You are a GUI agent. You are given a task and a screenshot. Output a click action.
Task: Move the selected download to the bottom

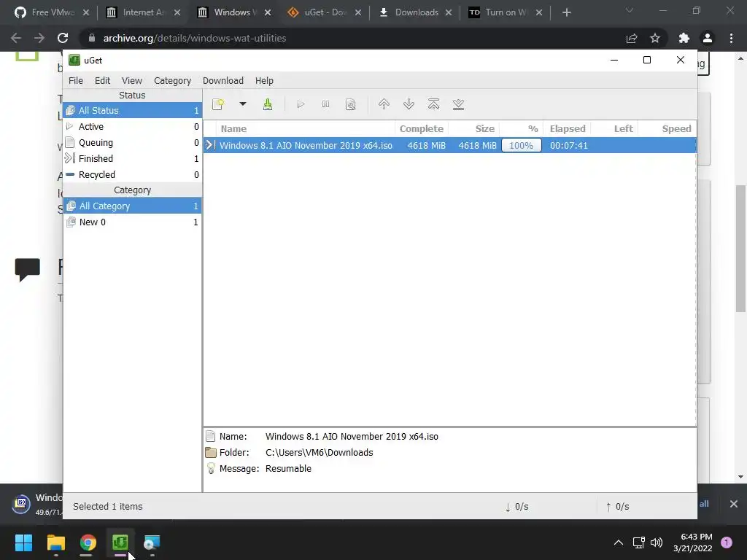[458, 104]
